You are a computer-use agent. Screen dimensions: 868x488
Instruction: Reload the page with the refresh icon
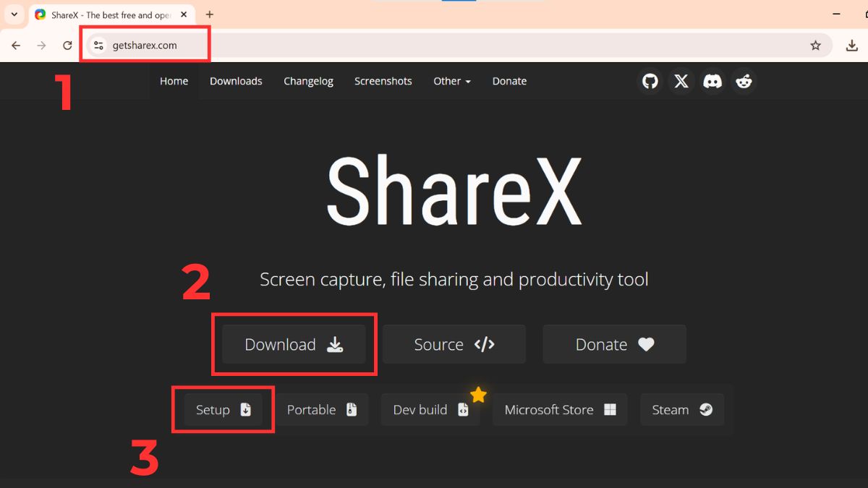(x=67, y=46)
